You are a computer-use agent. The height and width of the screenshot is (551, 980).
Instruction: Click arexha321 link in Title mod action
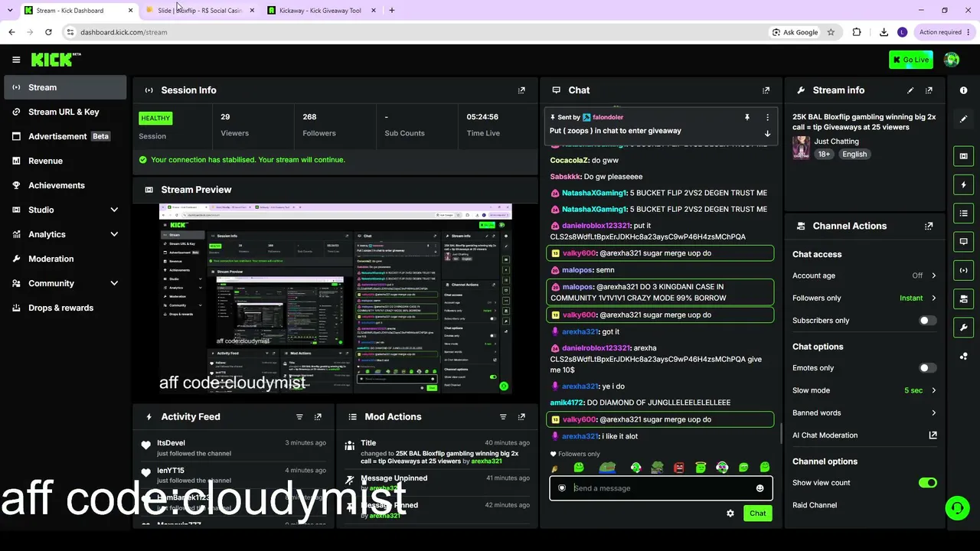coord(486,461)
